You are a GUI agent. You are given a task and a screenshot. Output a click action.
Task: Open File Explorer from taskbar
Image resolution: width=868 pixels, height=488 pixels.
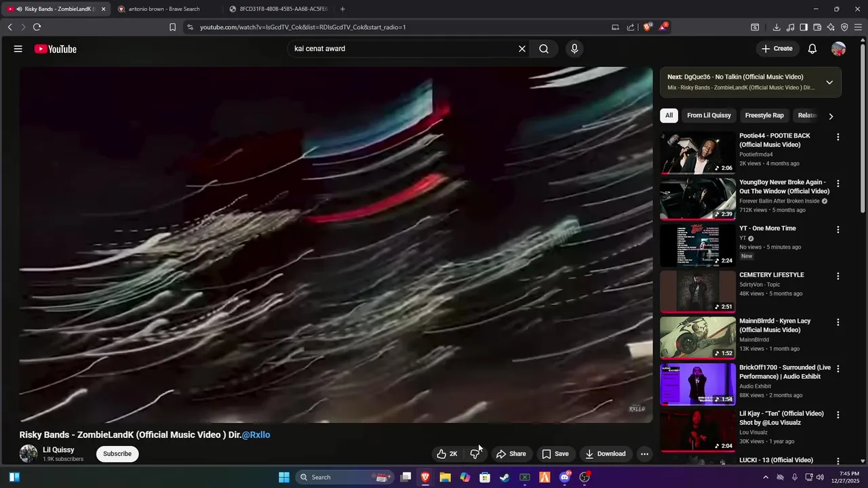[445, 477]
